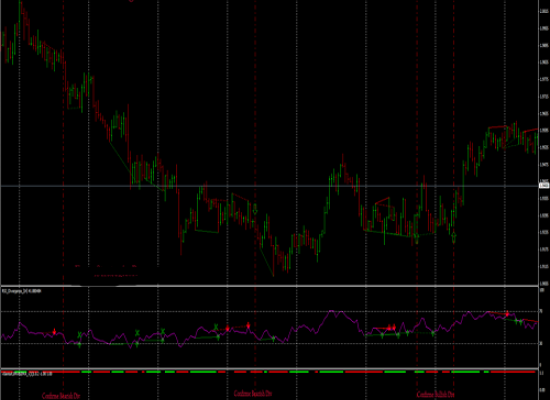This screenshot has height=400, width=550.
Task: Select the white horizontal line across the price chart
Action: pos(269,186)
